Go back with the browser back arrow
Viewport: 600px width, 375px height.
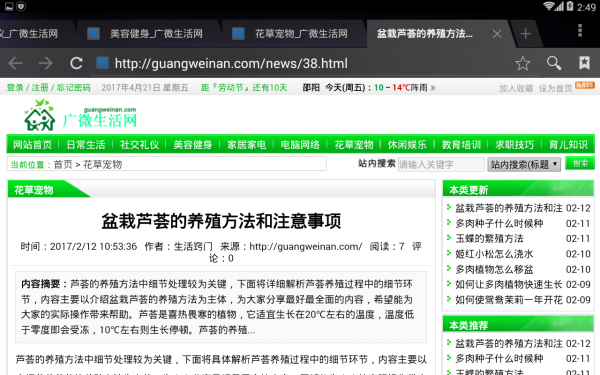click(15, 63)
